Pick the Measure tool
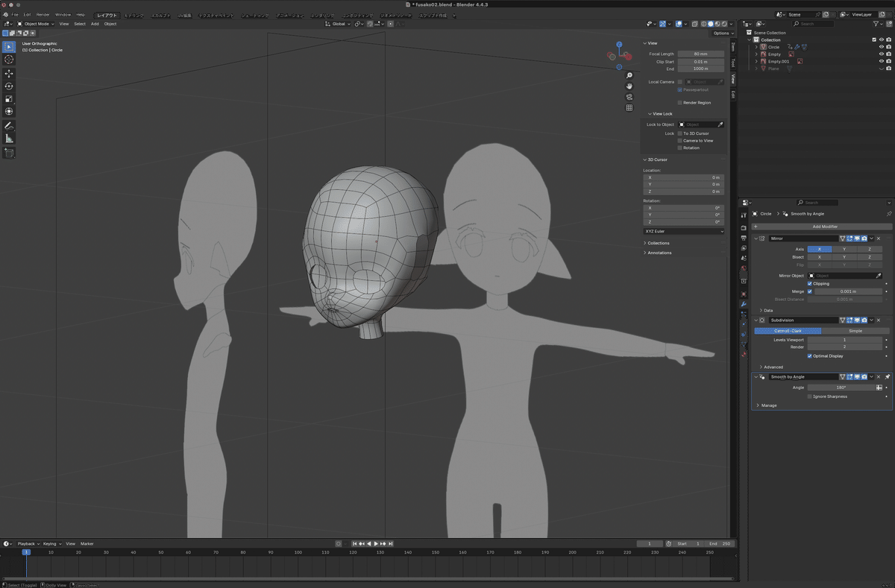 [9, 139]
